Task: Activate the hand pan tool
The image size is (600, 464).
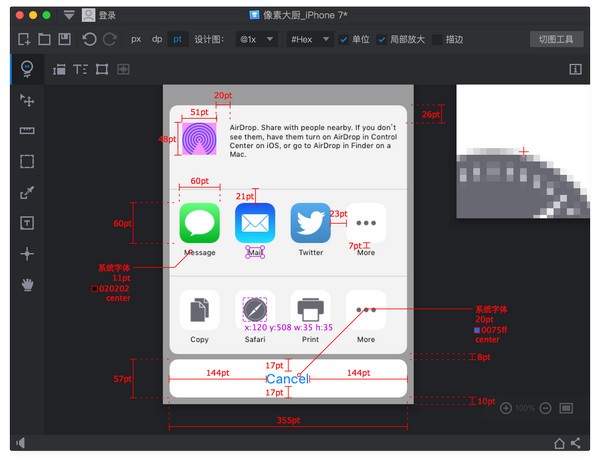Action: click(x=27, y=284)
